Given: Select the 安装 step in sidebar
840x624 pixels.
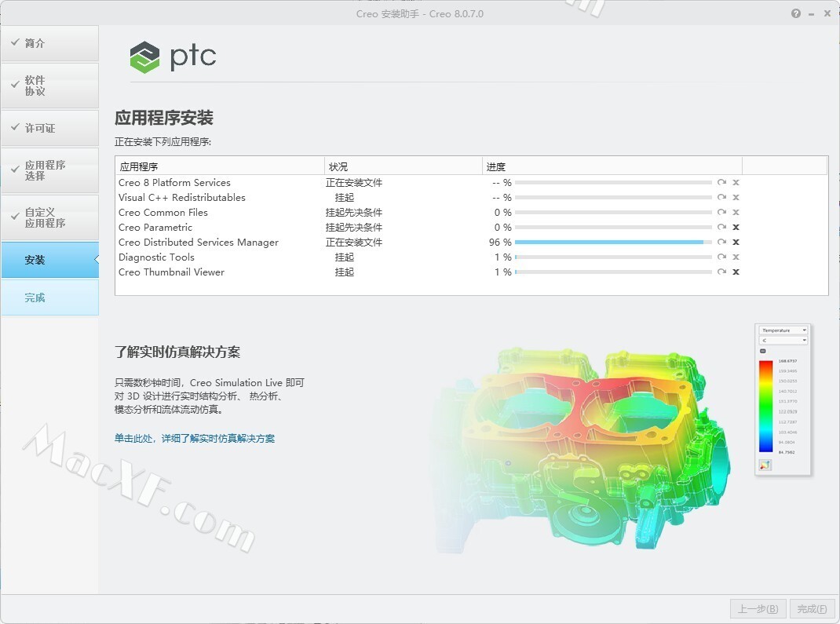Looking at the screenshot, I should coord(49,261).
